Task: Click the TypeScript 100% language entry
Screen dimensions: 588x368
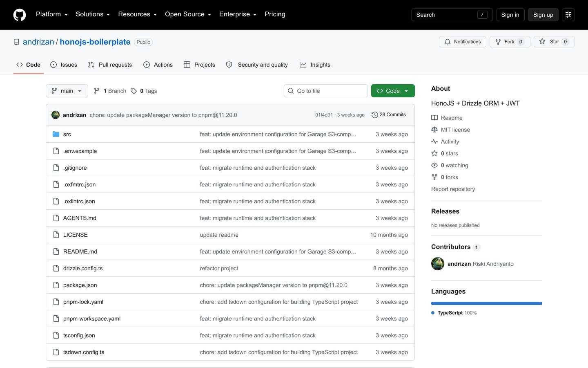Action: click(x=454, y=313)
